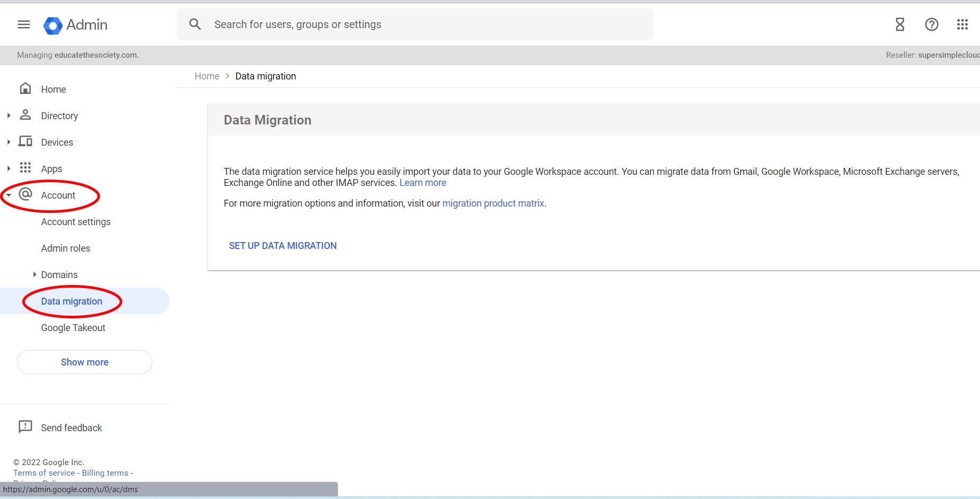Click the Google Admin logo
The image size is (980, 499).
pos(75,25)
